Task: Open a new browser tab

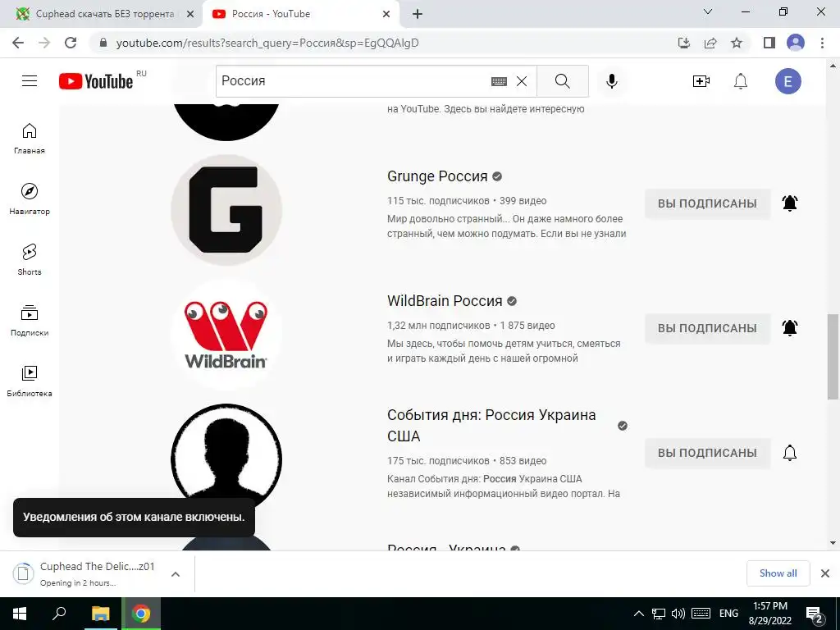Action: point(418,15)
